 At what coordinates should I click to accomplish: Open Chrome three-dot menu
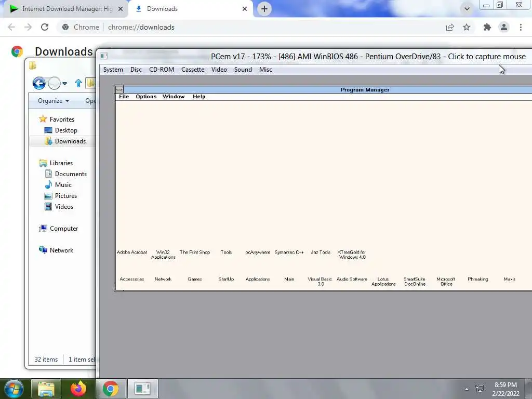[521, 27]
